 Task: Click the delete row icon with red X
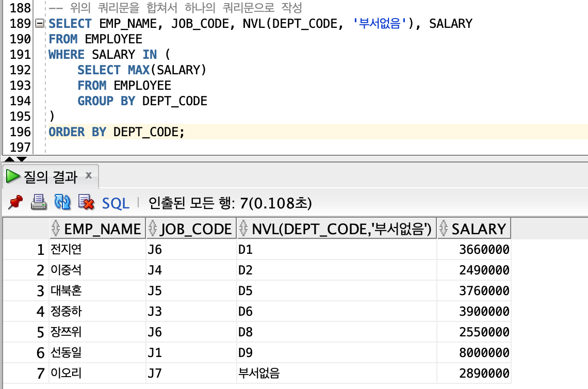pos(86,203)
